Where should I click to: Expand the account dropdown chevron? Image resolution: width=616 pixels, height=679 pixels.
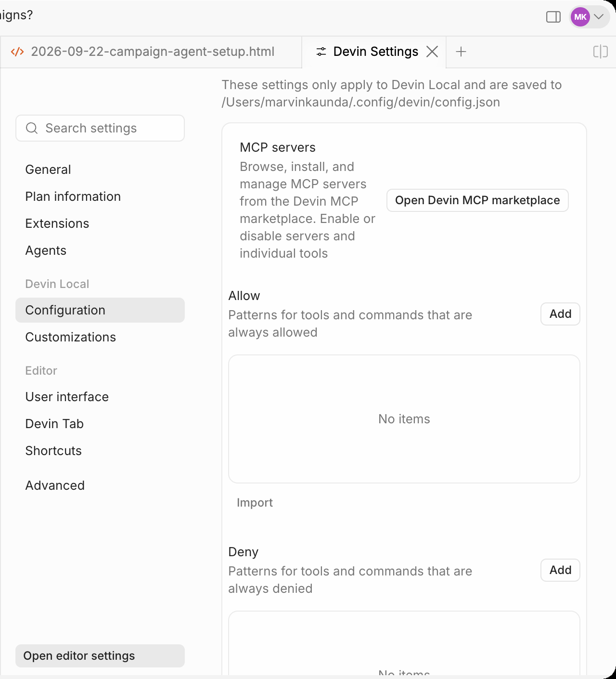tap(599, 17)
